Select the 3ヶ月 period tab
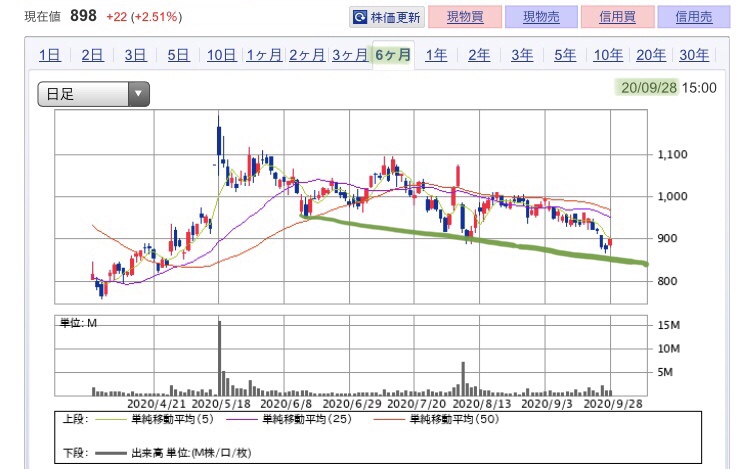This screenshot has width=737, height=469. (x=350, y=55)
